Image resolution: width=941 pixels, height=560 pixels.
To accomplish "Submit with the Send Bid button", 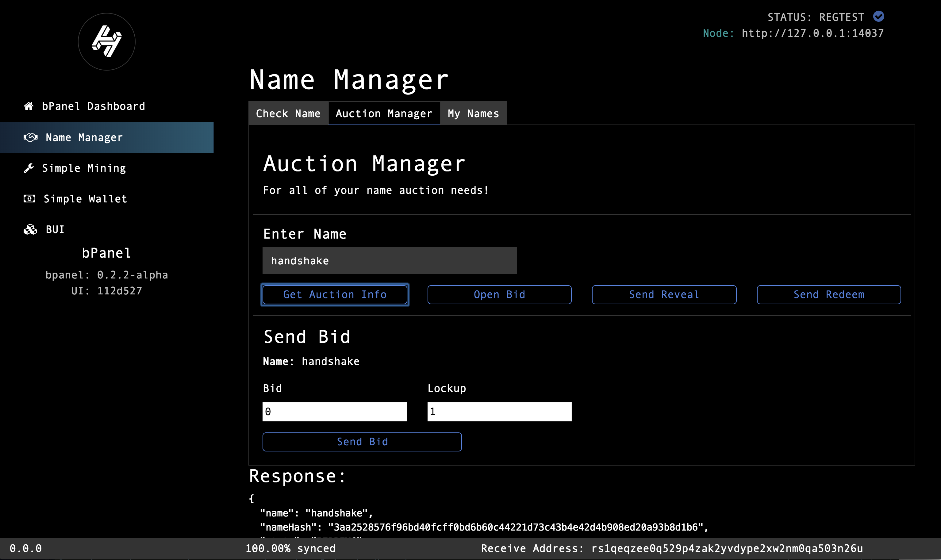I will pos(362,442).
